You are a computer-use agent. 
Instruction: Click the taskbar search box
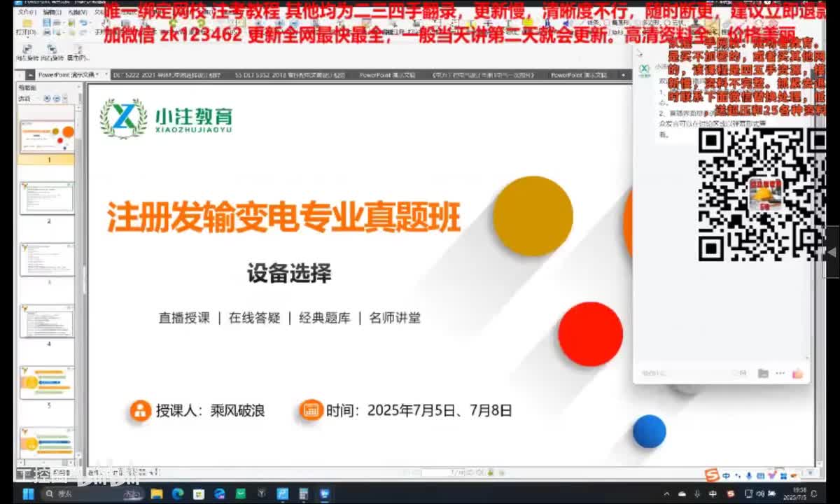click(92, 493)
